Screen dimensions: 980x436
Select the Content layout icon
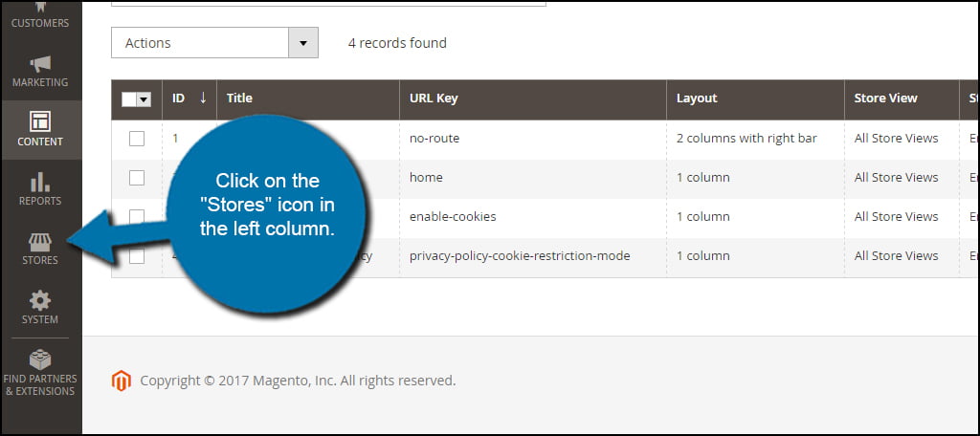pos(40,121)
